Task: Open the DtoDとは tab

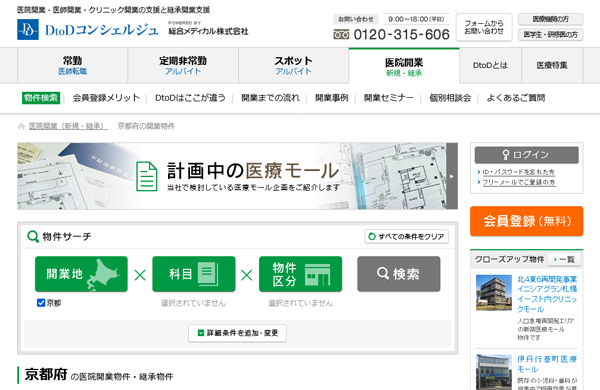Action: (x=490, y=65)
